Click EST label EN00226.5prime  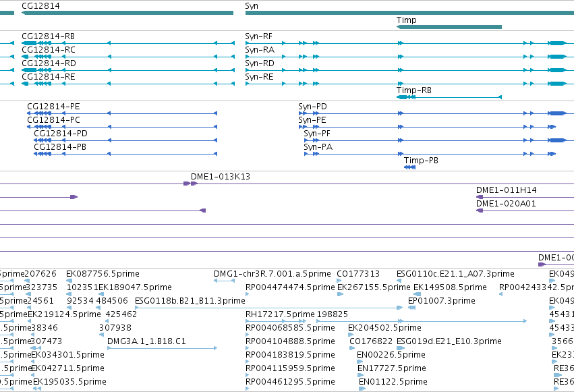[x=391, y=355]
